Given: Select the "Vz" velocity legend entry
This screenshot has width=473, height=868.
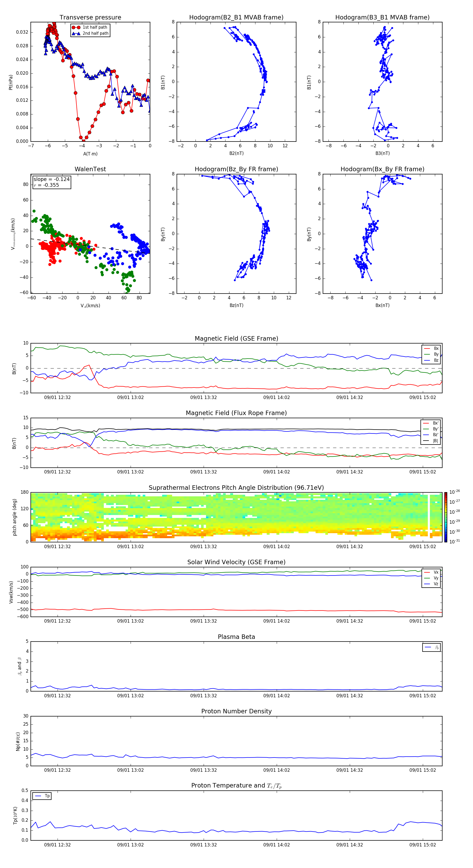Looking at the screenshot, I should (431, 584).
